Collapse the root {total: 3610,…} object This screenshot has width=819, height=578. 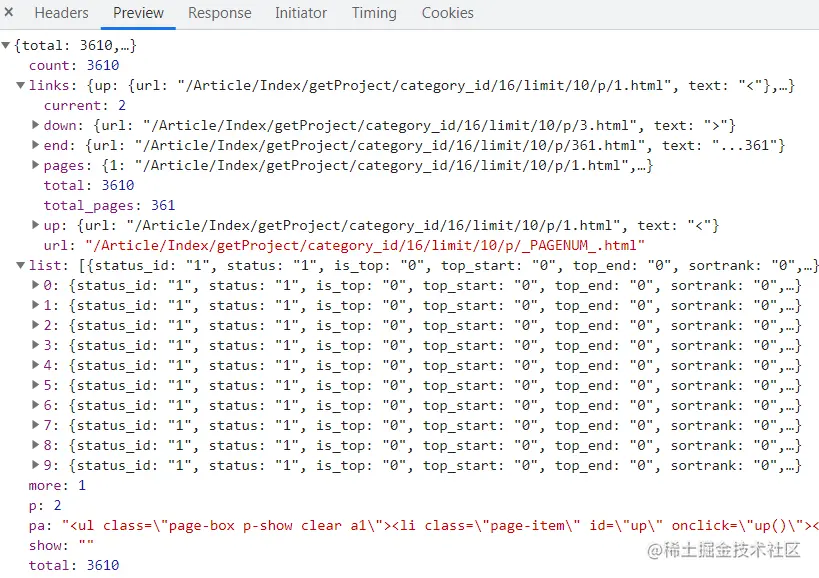click(x=6, y=45)
